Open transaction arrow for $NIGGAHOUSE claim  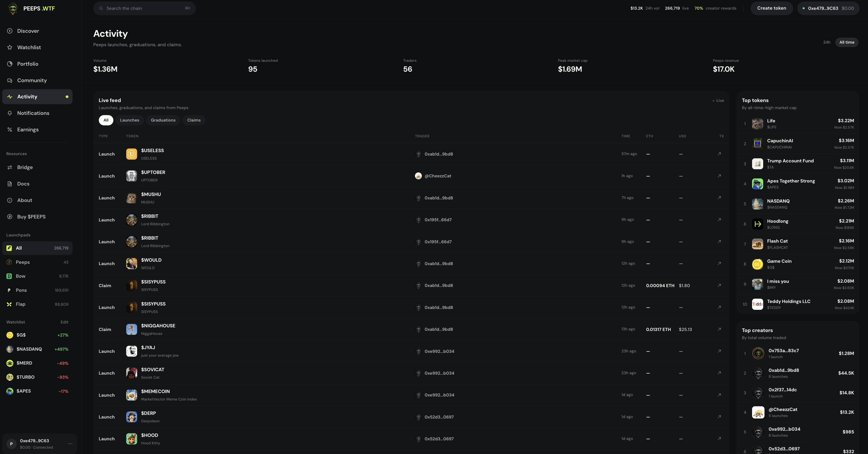pyautogui.click(x=719, y=329)
